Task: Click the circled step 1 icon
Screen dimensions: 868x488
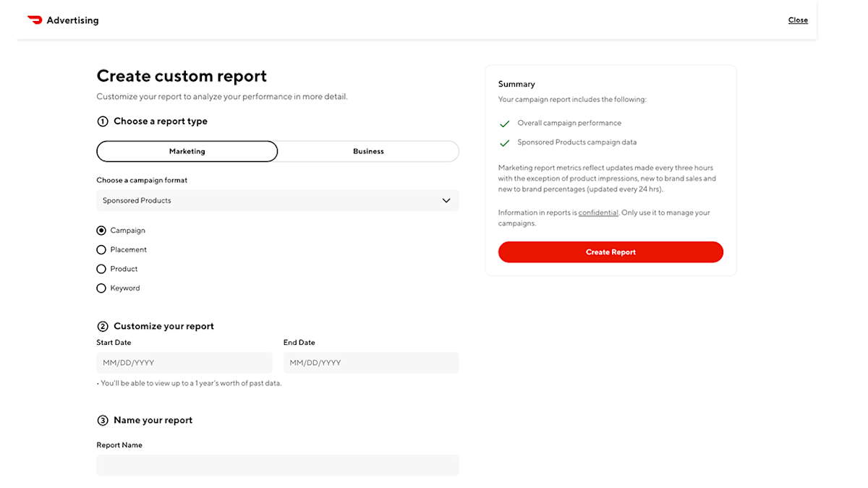Action: 102,121
